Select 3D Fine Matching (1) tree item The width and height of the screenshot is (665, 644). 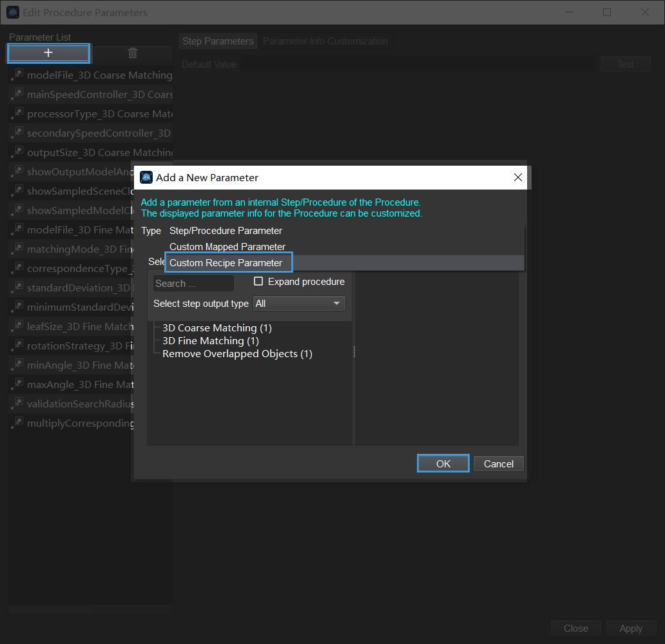pyautogui.click(x=210, y=340)
